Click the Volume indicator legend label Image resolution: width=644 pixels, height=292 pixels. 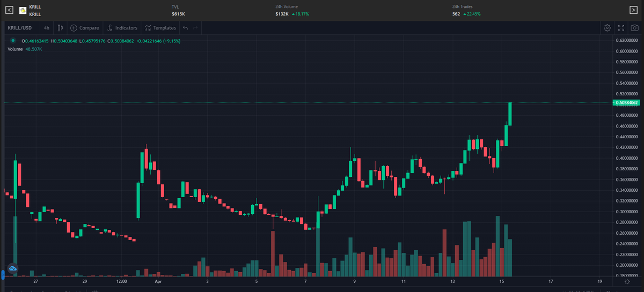[16, 49]
